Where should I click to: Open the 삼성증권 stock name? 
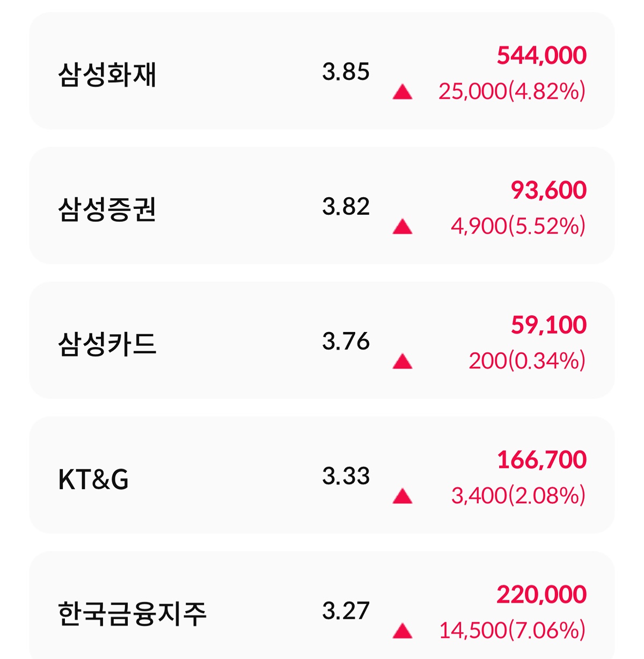click(x=107, y=209)
